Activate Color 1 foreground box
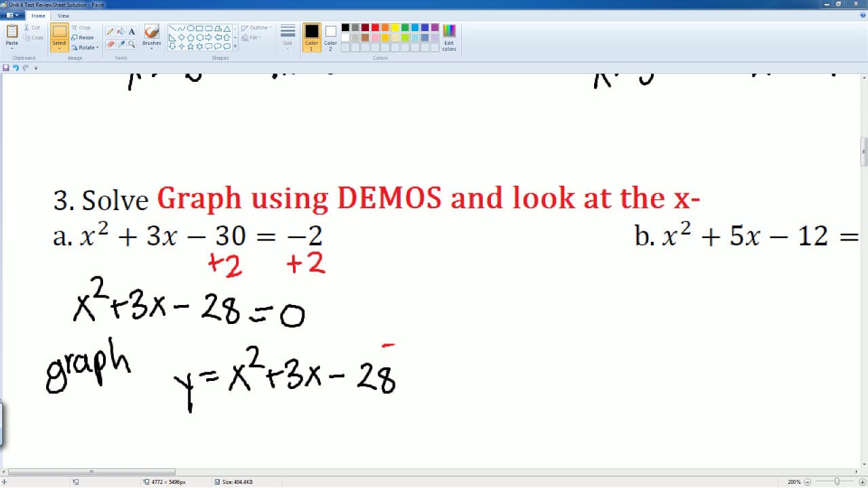The width and height of the screenshot is (868, 488). pyautogui.click(x=311, y=37)
